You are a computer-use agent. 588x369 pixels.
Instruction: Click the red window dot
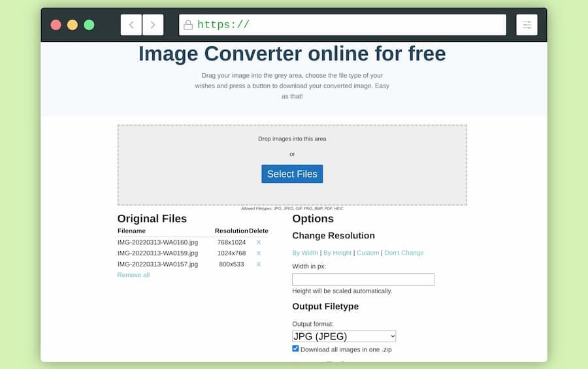(x=56, y=25)
